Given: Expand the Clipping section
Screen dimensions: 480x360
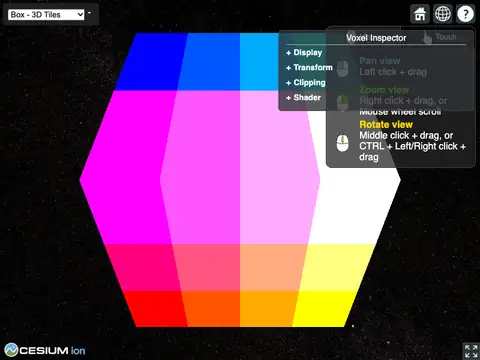Looking at the screenshot, I should [x=306, y=83].
